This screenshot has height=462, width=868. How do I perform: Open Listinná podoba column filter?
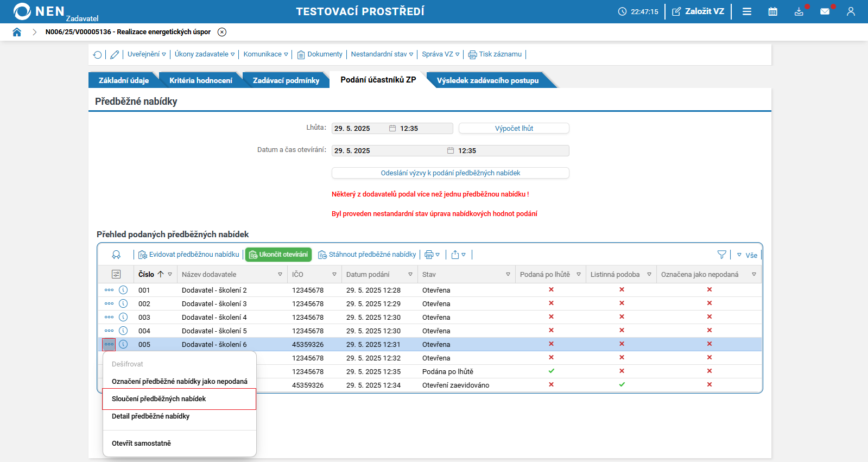pyautogui.click(x=649, y=275)
